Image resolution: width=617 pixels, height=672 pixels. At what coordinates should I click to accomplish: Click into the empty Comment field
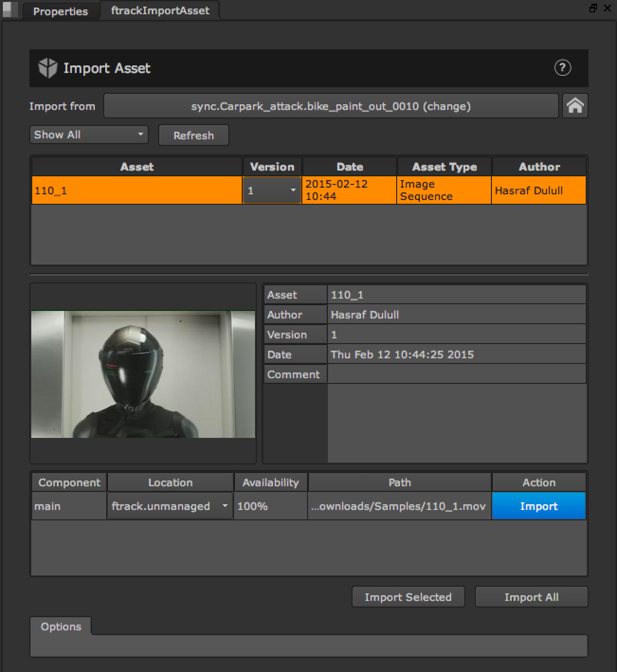point(456,374)
